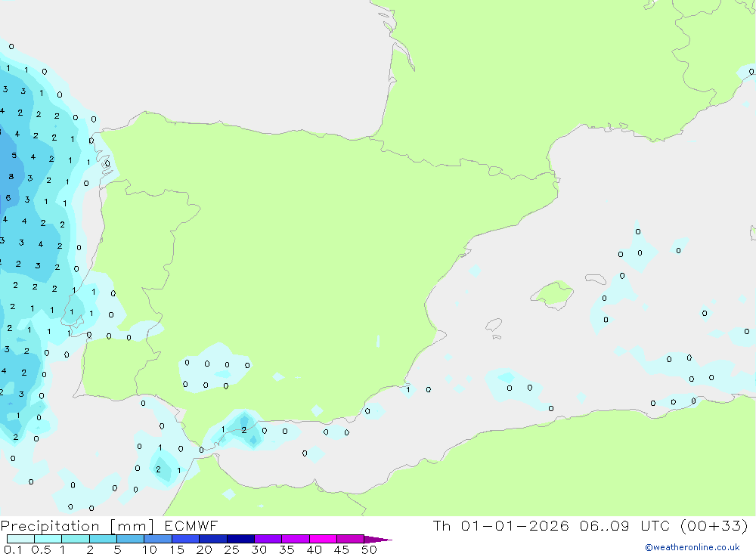The width and height of the screenshot is (756, 554).
Task: Click the map precipitation value '5'
Action: point(14,155)
